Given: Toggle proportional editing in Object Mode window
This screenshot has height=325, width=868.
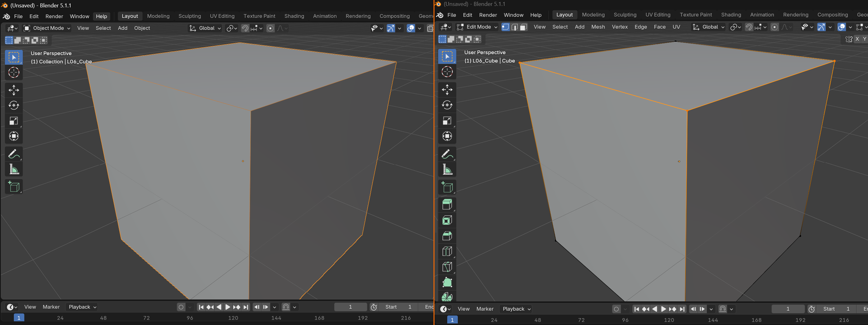Looking at the screenshot, I should pos(271,28).
